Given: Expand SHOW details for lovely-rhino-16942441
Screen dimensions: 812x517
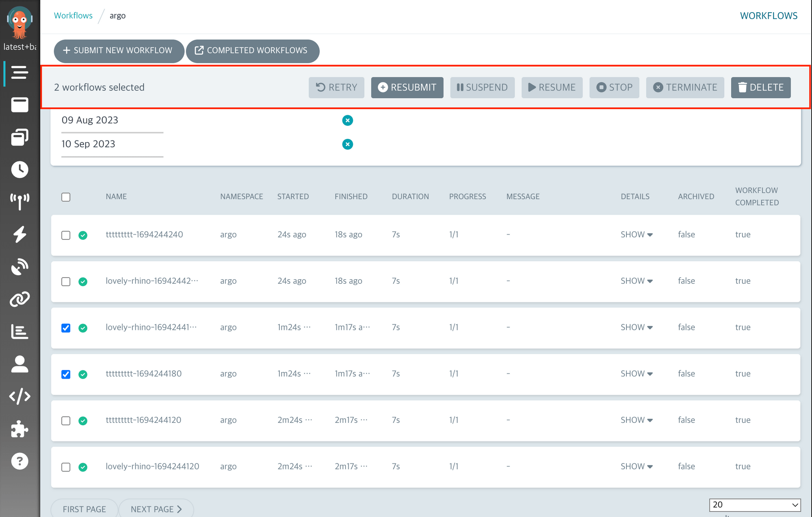Looking at the screenshot, I should tap(637, 327).
